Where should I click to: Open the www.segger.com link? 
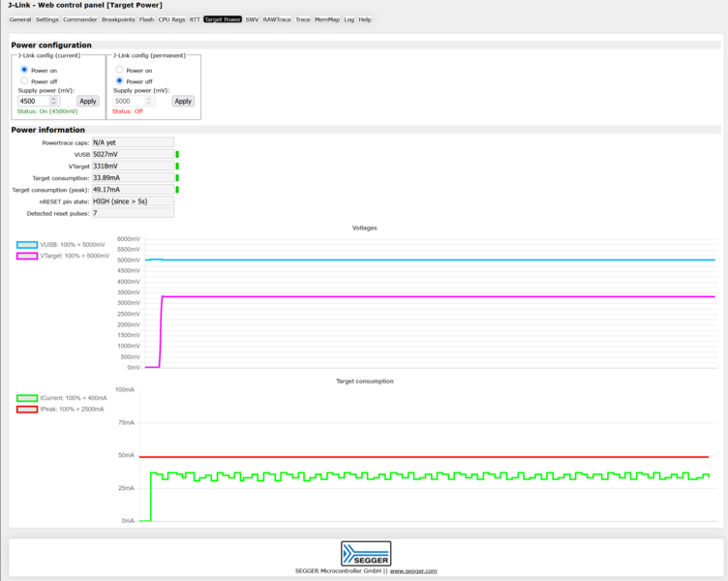click(x=413, y=570)
